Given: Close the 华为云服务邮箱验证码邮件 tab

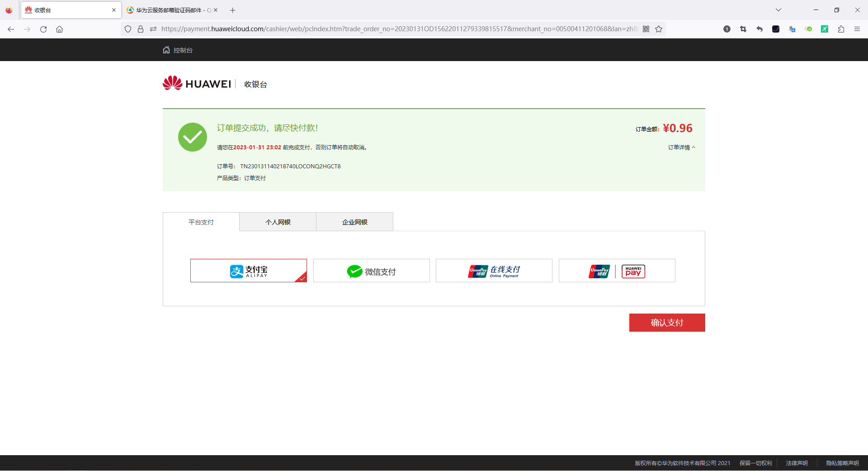Looking at the screenshot, I should [x=216, y=10].
